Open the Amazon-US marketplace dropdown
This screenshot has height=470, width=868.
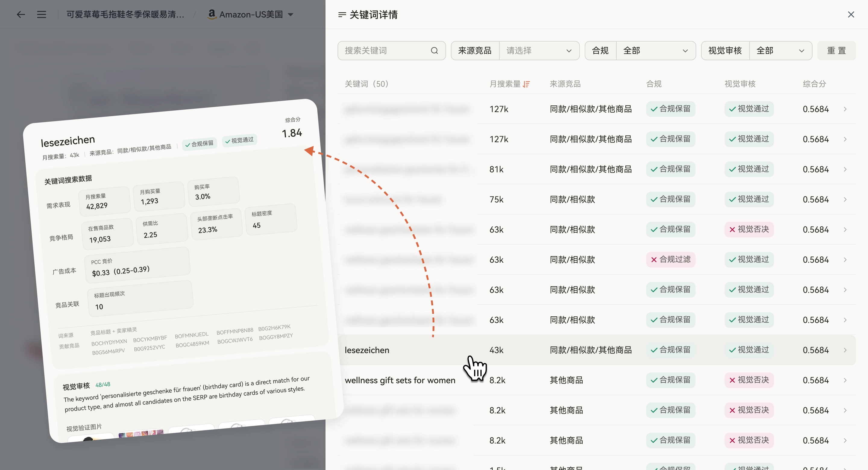pyautogui.click(x=251, y=14)
